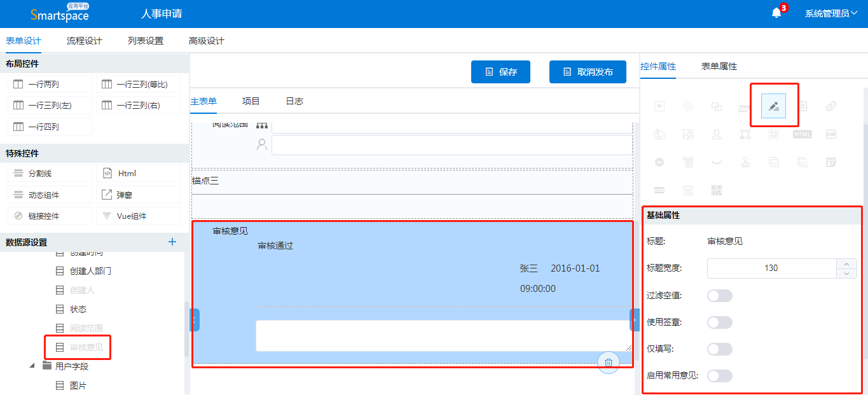Increase 标题宽度 with up stepper arrow
Viewport: 868px width, 395px height.
pos(846,263)
